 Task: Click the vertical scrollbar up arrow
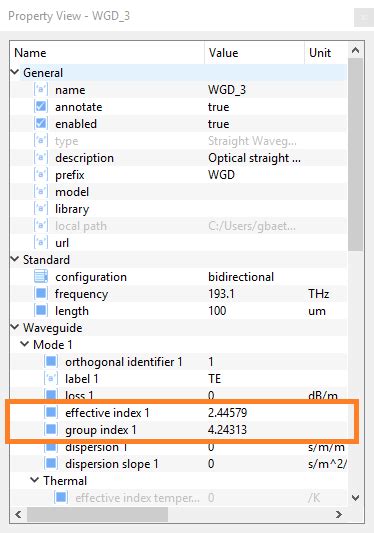[356, 50]
